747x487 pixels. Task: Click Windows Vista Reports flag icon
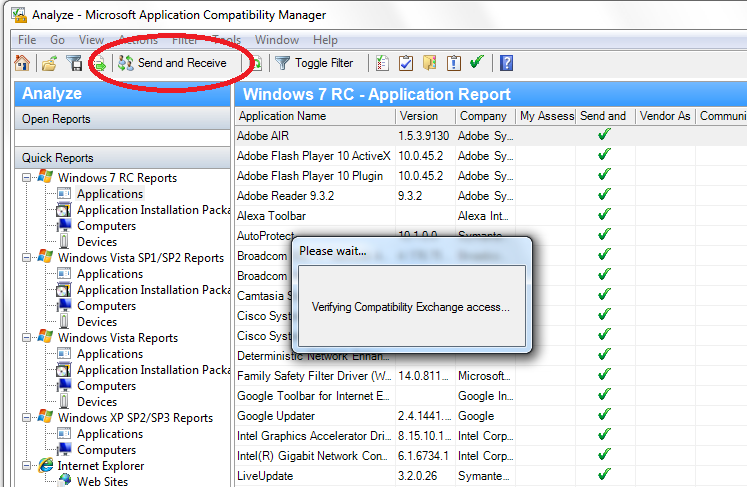(x=45, y=337)
